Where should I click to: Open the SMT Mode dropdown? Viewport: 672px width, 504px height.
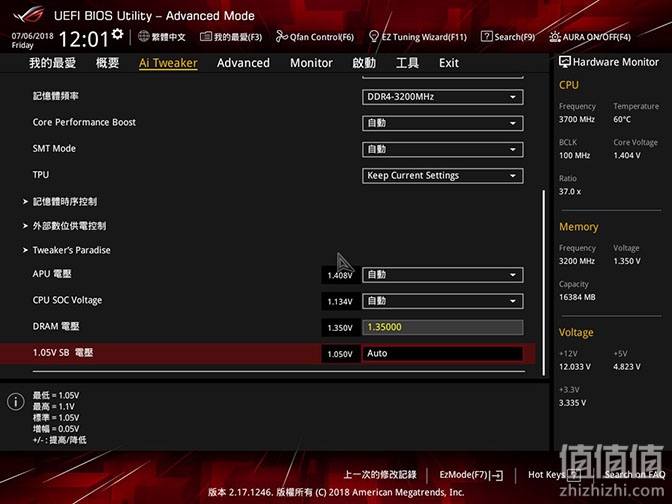point(442,149)
